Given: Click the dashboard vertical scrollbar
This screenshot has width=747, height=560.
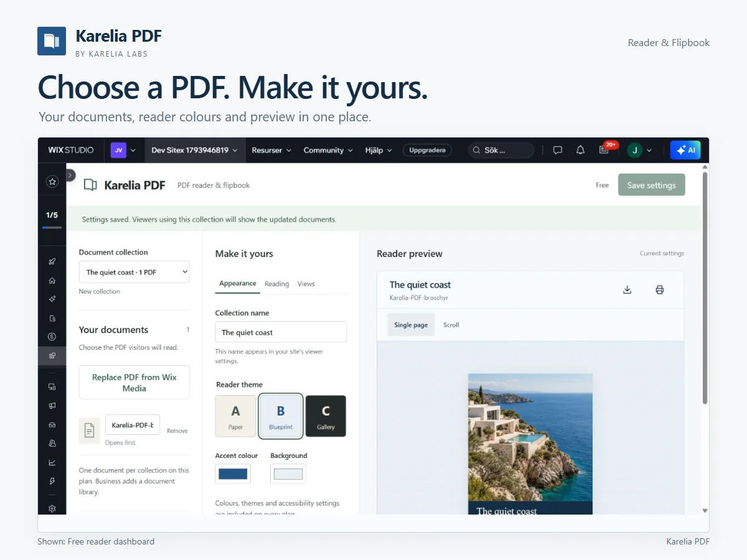Looking at the screenshot, I should point(705,287).
